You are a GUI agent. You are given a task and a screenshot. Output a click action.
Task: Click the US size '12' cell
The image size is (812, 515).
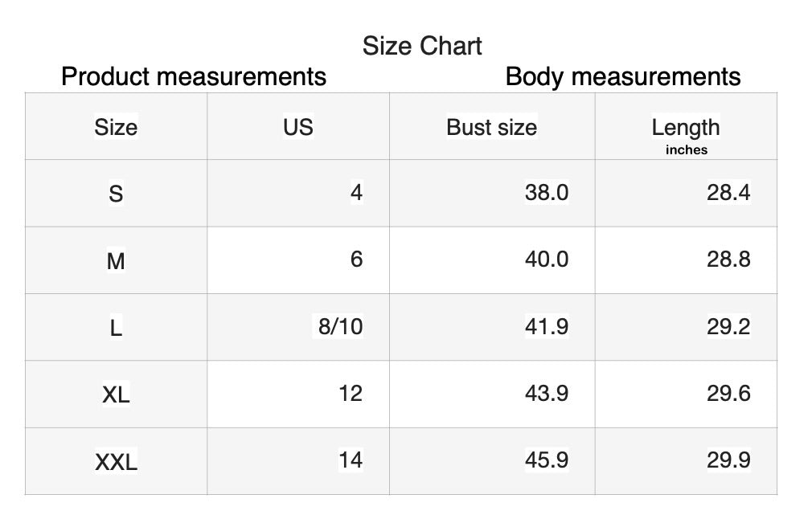pos(351,393)
